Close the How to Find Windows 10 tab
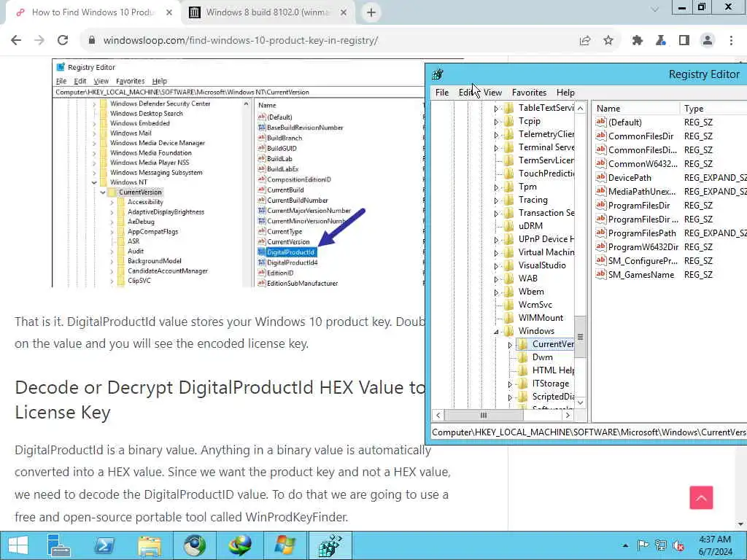Image resolution: width=747 pixels, height=560 pixels. (169, 13)
